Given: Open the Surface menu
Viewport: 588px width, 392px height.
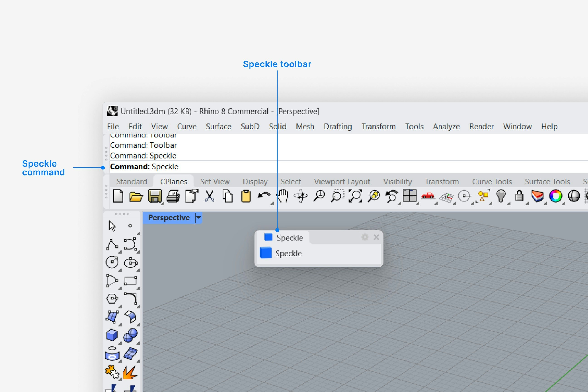Looking at the screenshot, I should pos(218,127).
